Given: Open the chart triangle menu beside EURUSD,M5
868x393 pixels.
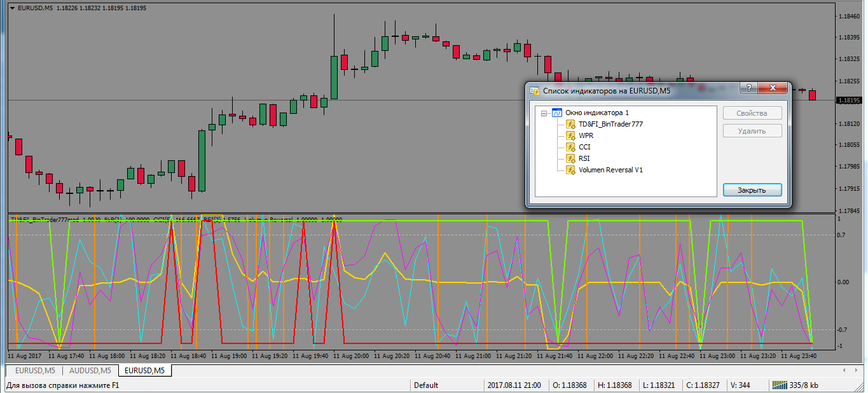Looking at the screenshot, I should (x=12, y=8).
